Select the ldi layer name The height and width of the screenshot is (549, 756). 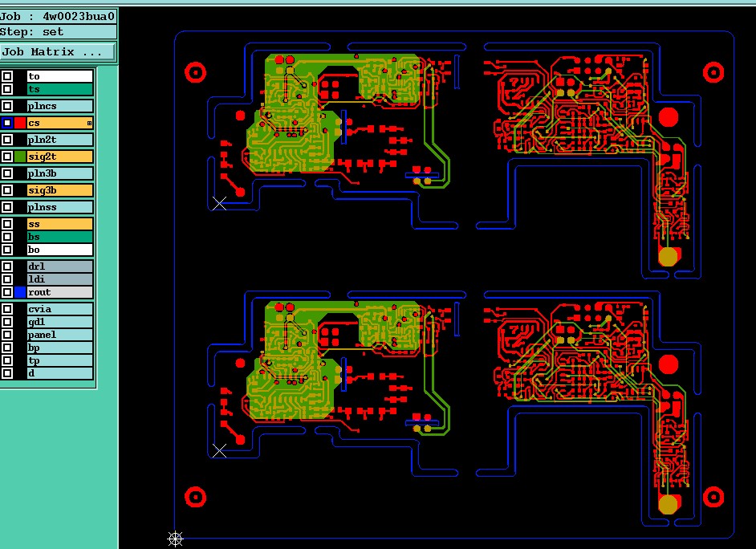point(59,279)
